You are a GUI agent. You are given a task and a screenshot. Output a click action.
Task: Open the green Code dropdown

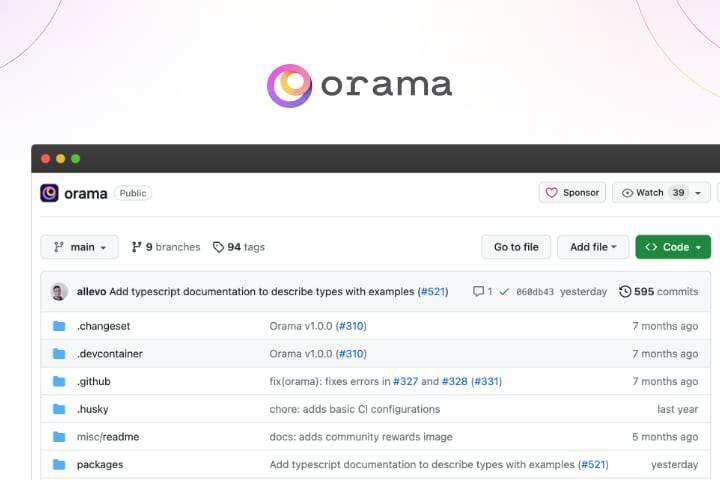(673, 247)
